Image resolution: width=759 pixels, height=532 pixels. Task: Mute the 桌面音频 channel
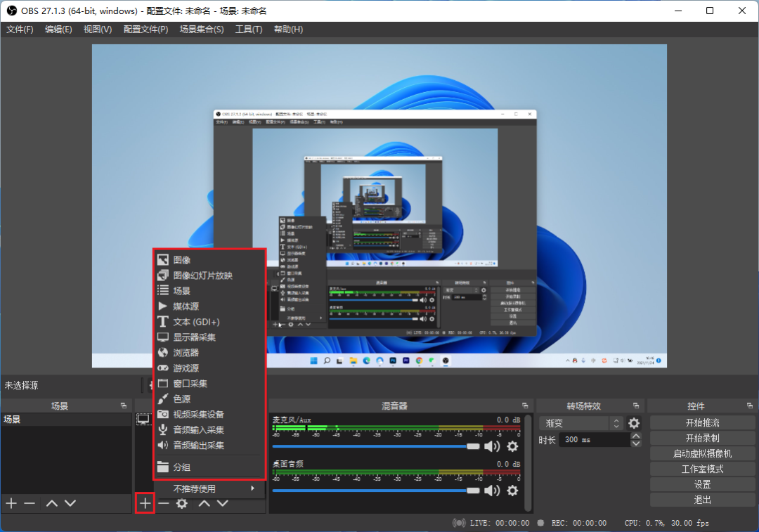(492, 491)
